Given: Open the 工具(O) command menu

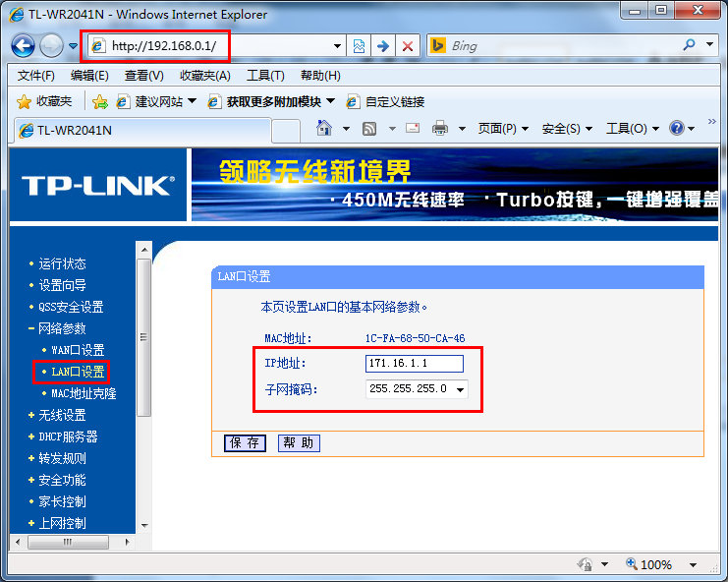Looking at the screenshot, I should click(x=633, y=128).
